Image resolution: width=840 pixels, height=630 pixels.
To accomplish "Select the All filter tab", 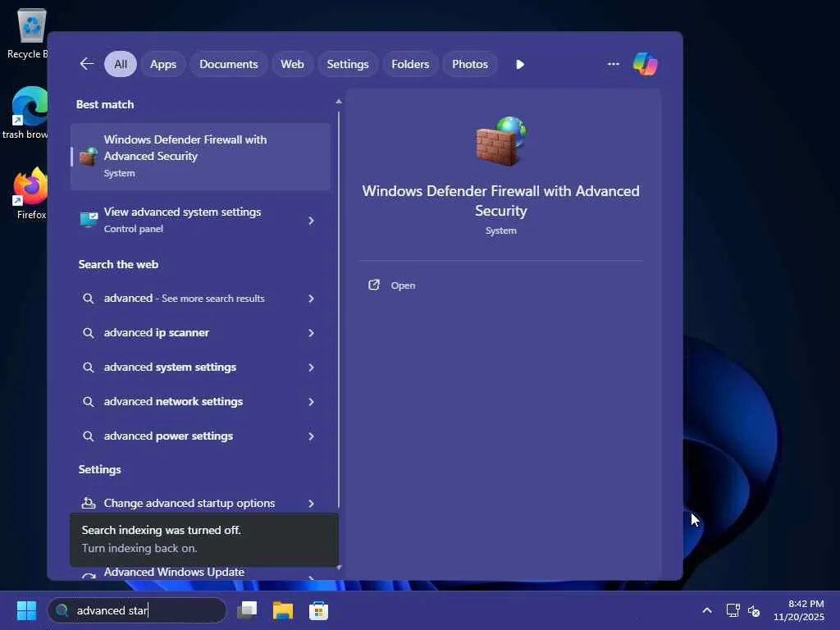I will (121, 64).
